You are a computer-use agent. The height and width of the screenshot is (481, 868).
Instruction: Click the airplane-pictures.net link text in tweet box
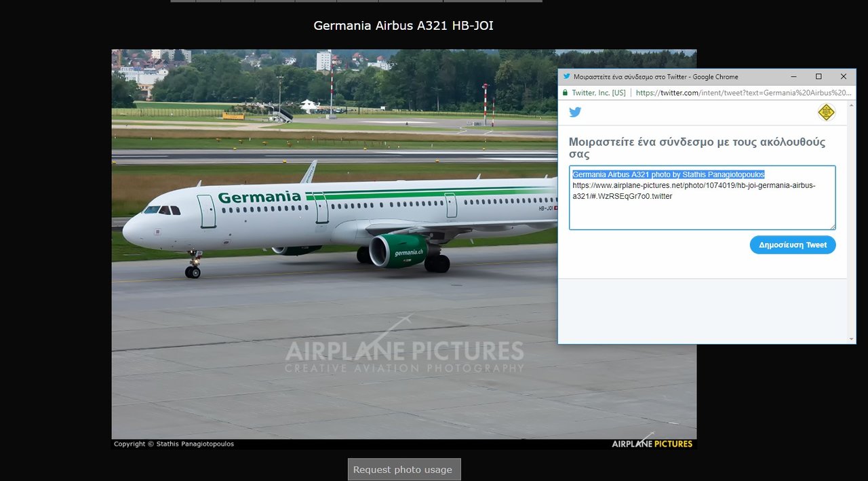tap(694, 191)
